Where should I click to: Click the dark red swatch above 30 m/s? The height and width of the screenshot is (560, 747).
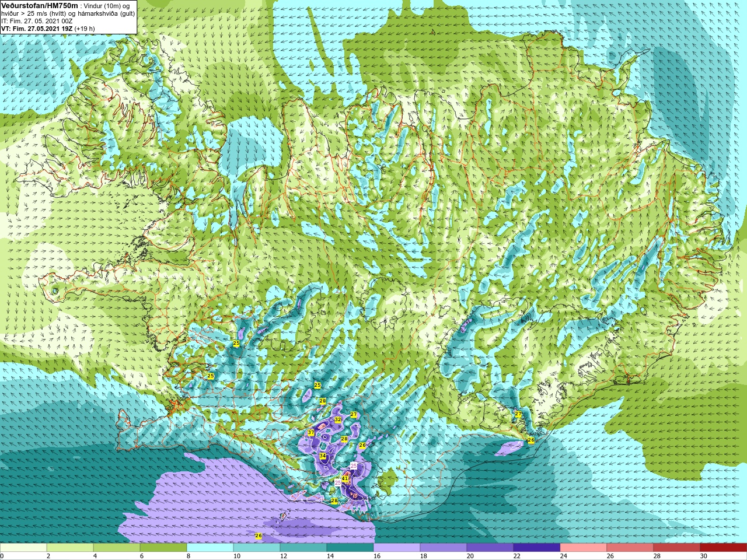tap(724, 547)
